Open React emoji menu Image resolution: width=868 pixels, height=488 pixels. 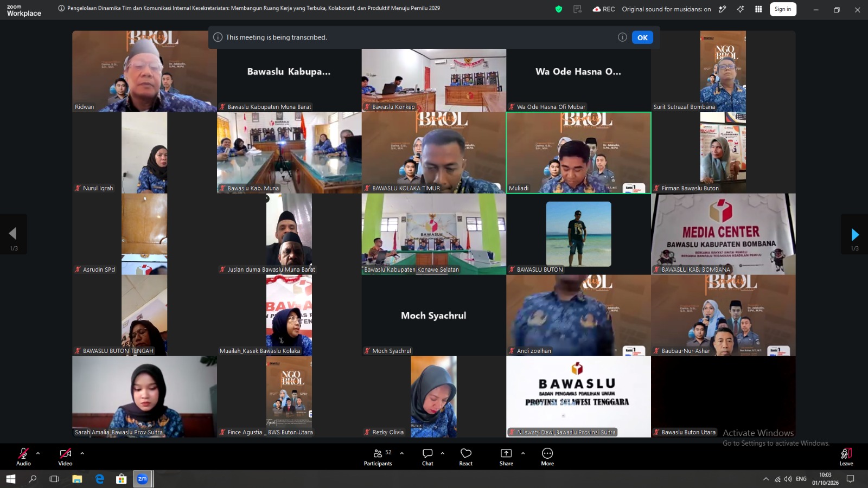(466, 457)
